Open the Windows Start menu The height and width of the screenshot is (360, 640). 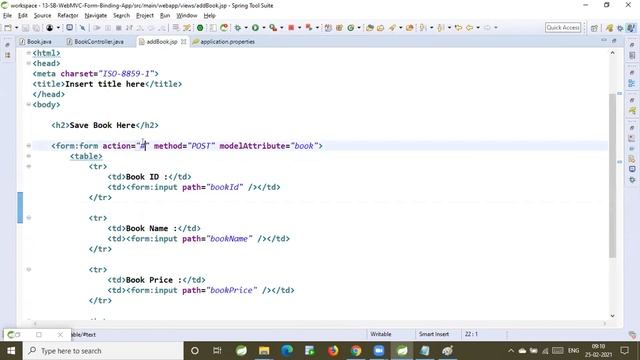point(11,351)
